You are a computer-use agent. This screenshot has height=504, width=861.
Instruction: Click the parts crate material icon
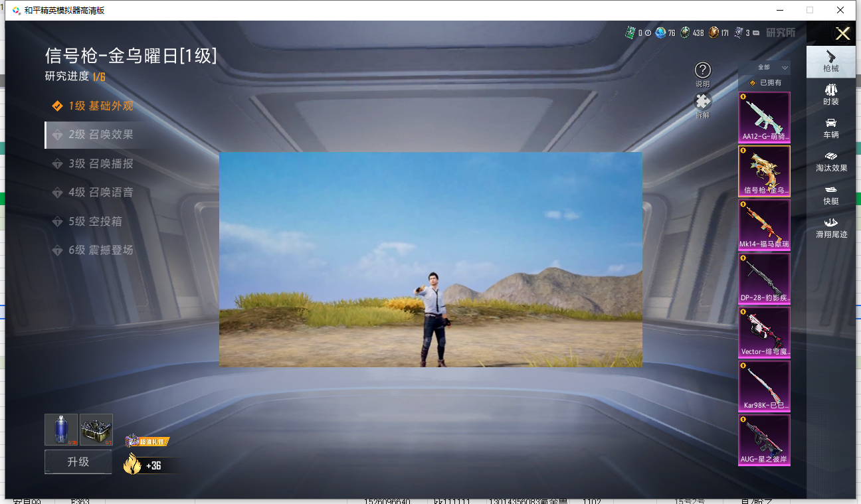point(96,430)
